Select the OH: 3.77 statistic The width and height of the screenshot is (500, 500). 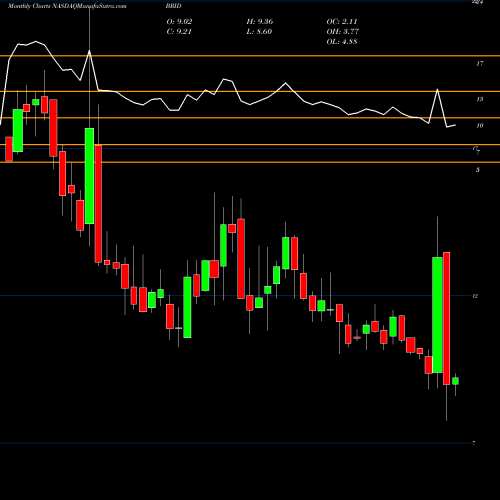342,32
